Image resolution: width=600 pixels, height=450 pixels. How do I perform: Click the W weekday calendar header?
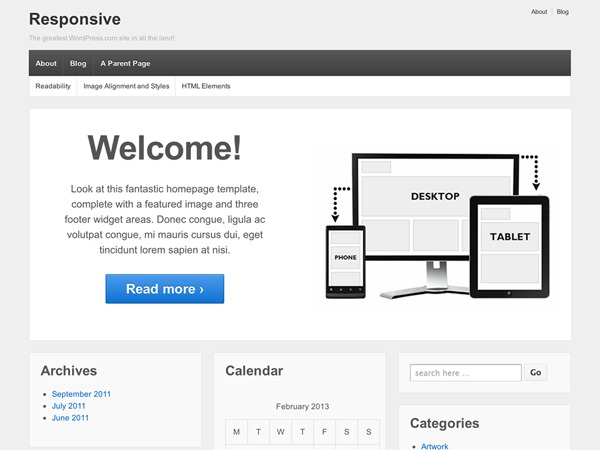coord(280,432)
